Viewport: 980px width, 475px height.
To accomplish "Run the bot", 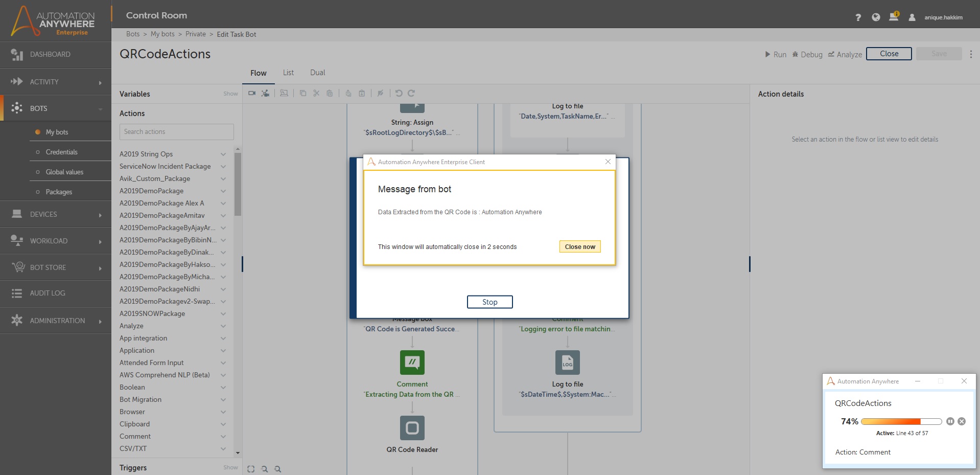I will pyautogui.click(x=776, y=55).
